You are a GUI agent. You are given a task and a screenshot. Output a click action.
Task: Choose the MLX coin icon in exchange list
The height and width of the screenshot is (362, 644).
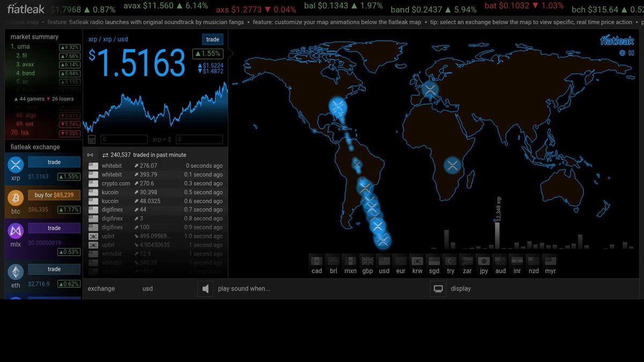pos(16,231)
